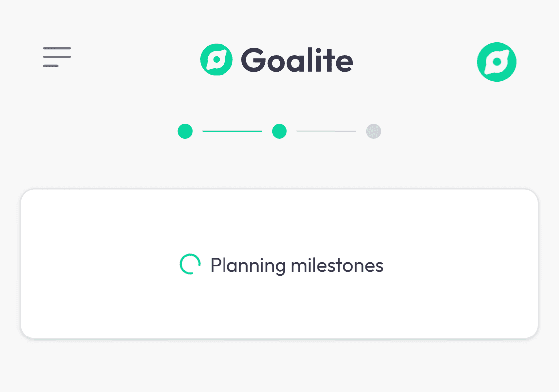
Task: Open the account menu from the top-right avatar
Action: (497, 62)
